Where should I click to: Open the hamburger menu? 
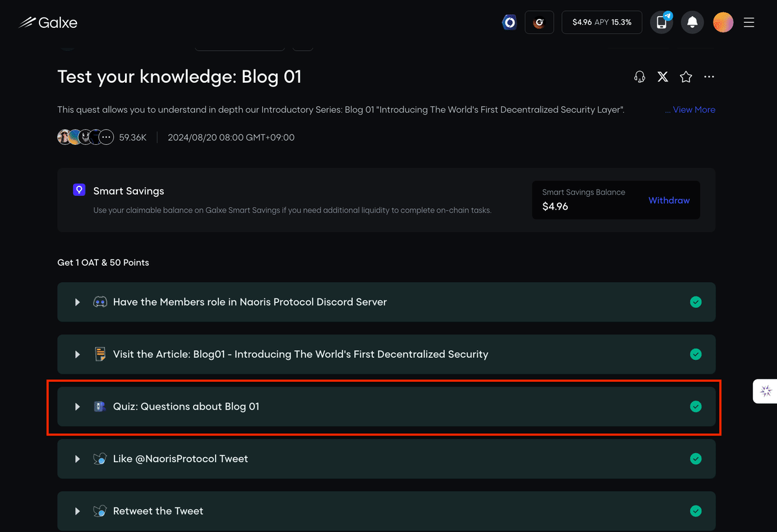[x=749, y=23]
